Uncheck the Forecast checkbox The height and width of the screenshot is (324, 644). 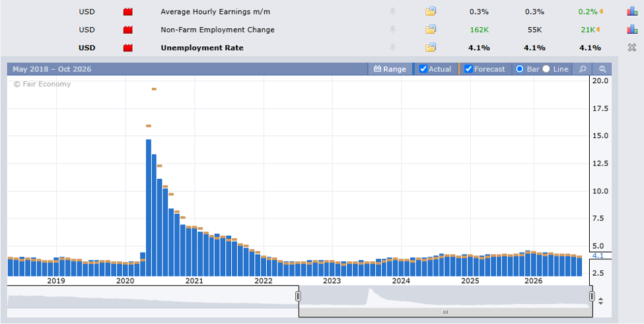468,69
